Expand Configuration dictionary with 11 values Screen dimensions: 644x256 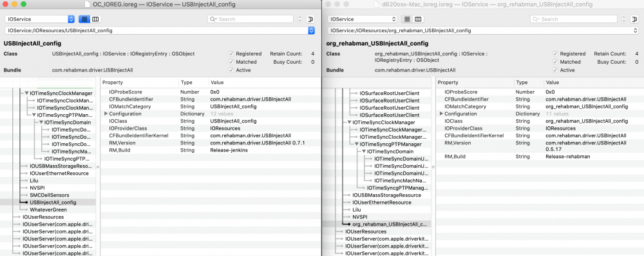click(x=442, y=114)
